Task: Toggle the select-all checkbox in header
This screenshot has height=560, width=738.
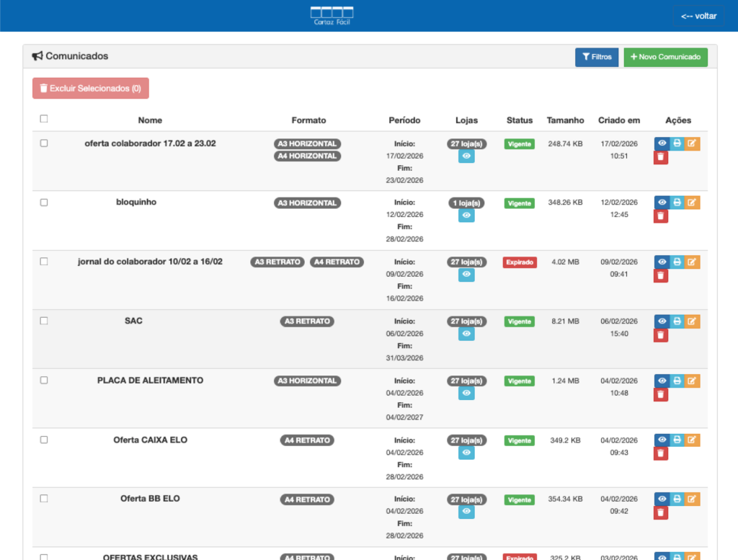Action: click(x=44, y=119)
